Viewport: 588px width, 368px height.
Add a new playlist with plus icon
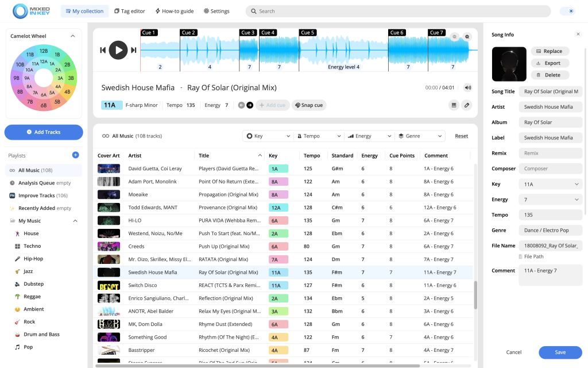(x=75, y=155)
